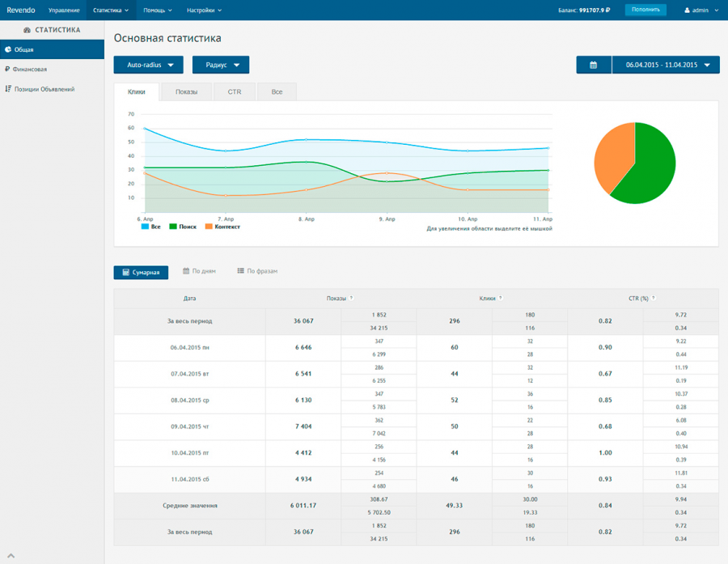Click the 10.04.2015 пт date cell
The width and height of the screenshot is (728, 564).
(190, 453)
